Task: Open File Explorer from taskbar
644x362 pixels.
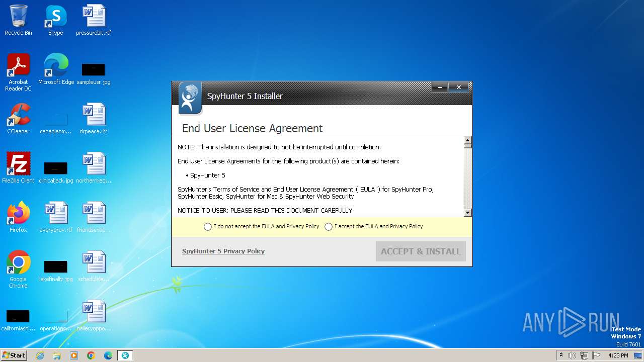Action: (57, 355)
